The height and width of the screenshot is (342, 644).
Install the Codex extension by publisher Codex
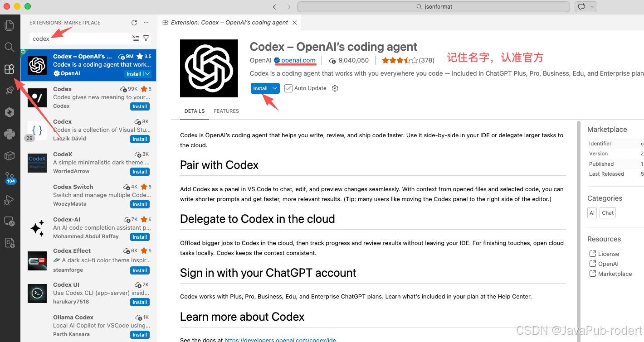coord(140,106)
